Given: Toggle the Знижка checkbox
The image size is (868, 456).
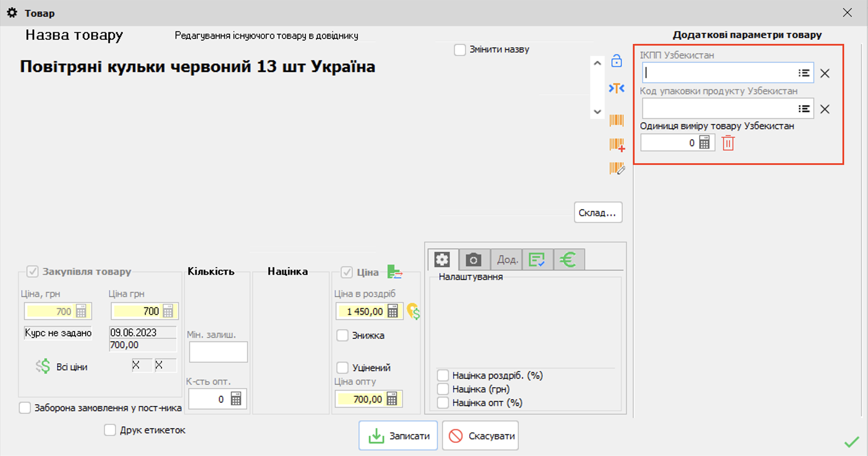Looking at the screenshot, I should pos(342,335).
